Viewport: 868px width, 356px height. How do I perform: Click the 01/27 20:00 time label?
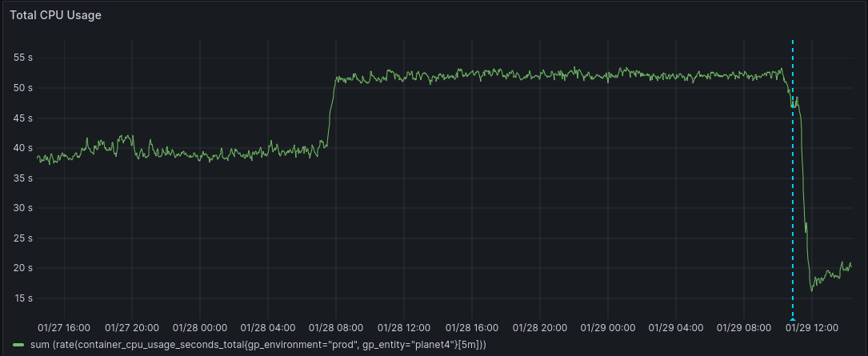tap(132, 328)
